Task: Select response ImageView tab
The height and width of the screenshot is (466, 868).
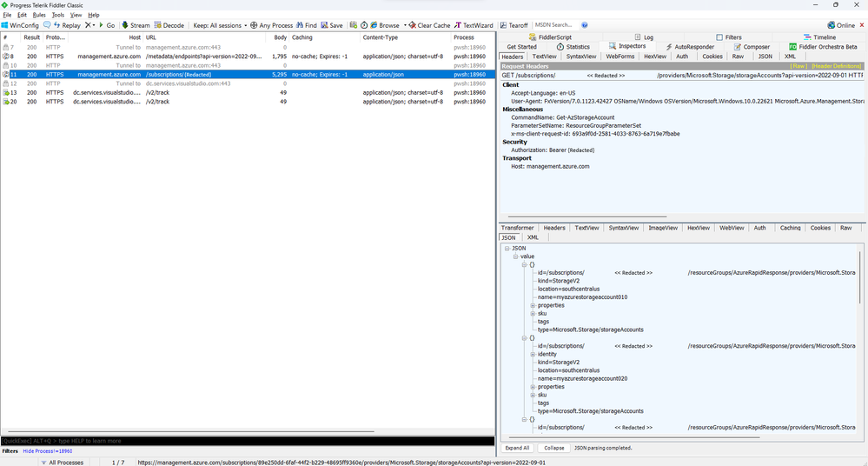Action: pyautogui.click(x=663, y=228)
